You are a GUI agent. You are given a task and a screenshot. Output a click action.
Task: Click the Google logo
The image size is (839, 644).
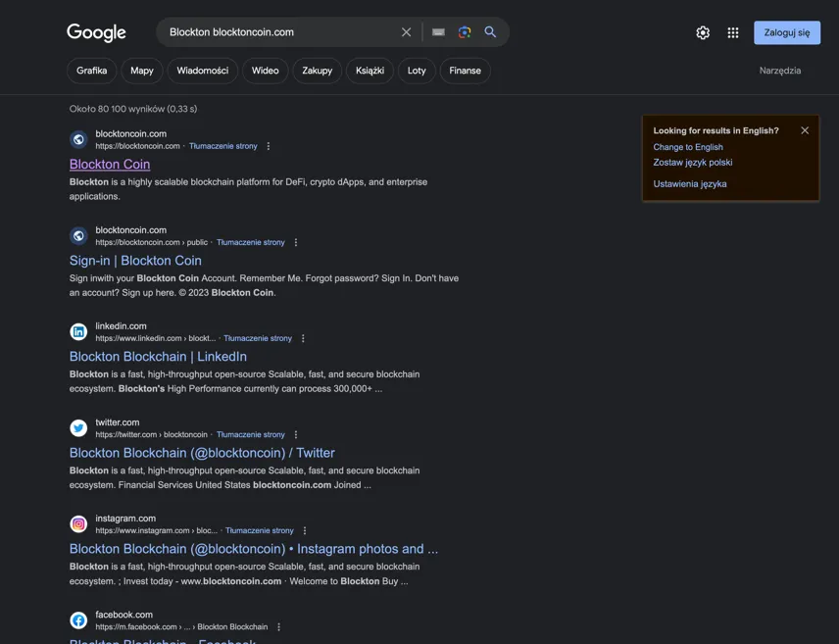pos(96,32)
